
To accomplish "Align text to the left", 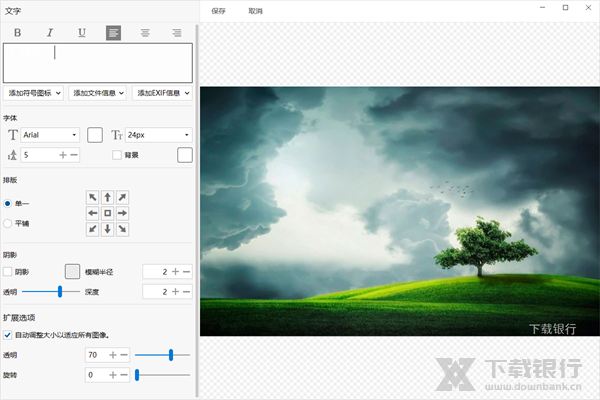I will pos(113,33).
